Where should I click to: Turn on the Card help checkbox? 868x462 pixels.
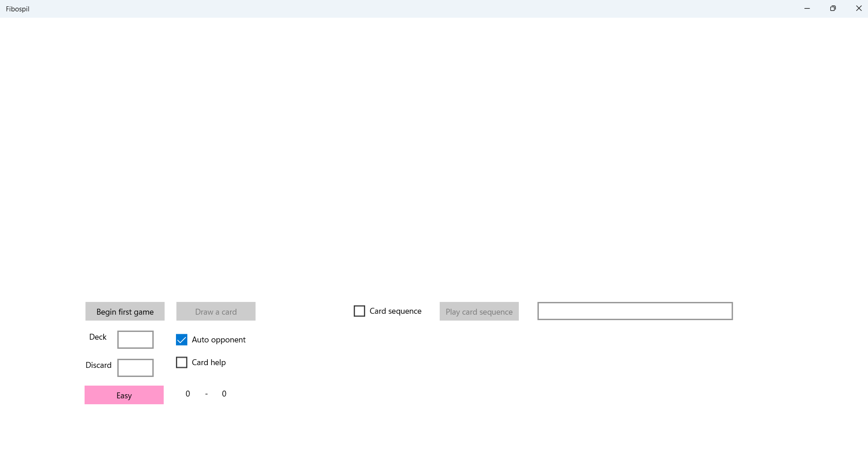pyautogui.click(x=181, y=362)
